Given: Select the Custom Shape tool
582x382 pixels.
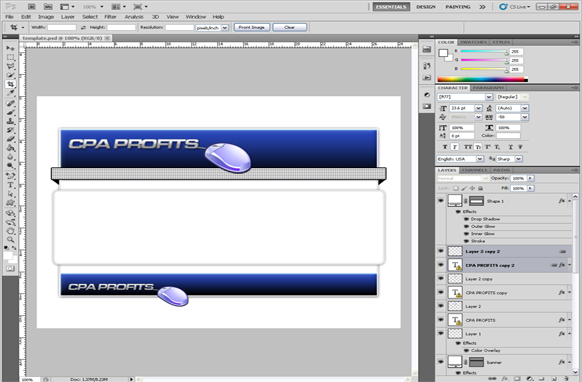Looking at the screenshot, I should (10, 203).
